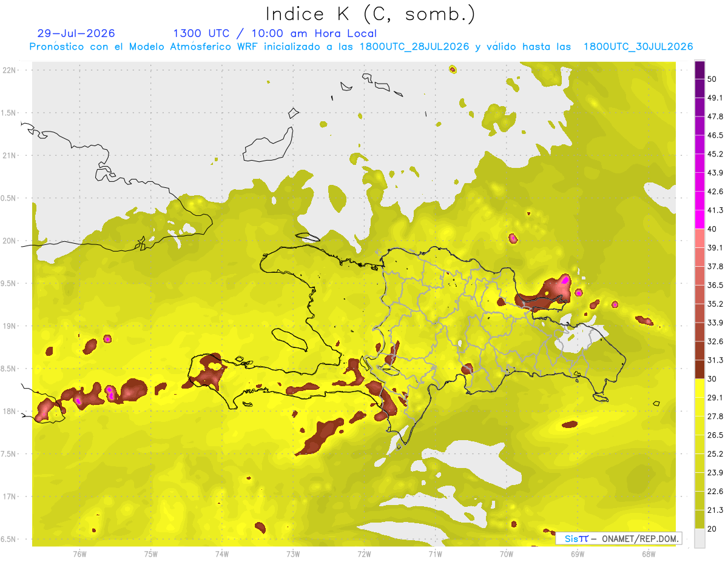Click the color bar value 23.9
The image size is (728, 562).
(715, 473)
